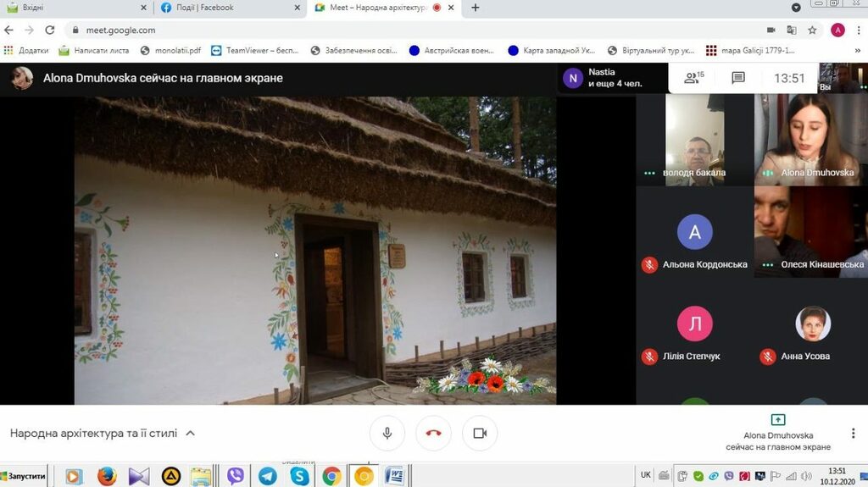Bookmark this page with the star icon
The height and width of the screenshot is (487, 868).
pyautogui.click(x=812, y=30)
